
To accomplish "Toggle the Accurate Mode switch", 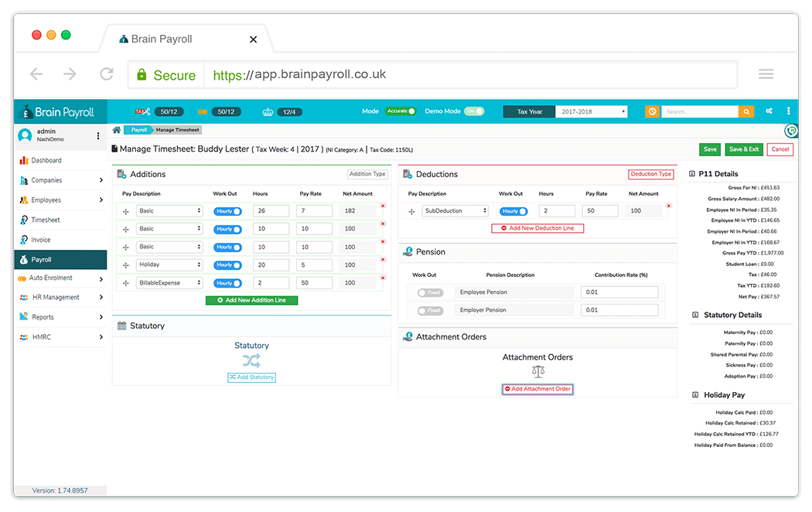I will pos(401,111).
